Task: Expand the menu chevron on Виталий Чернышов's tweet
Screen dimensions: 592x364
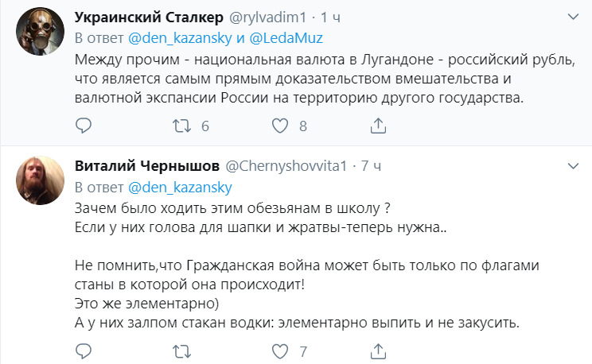Action: tap(573, 167)
